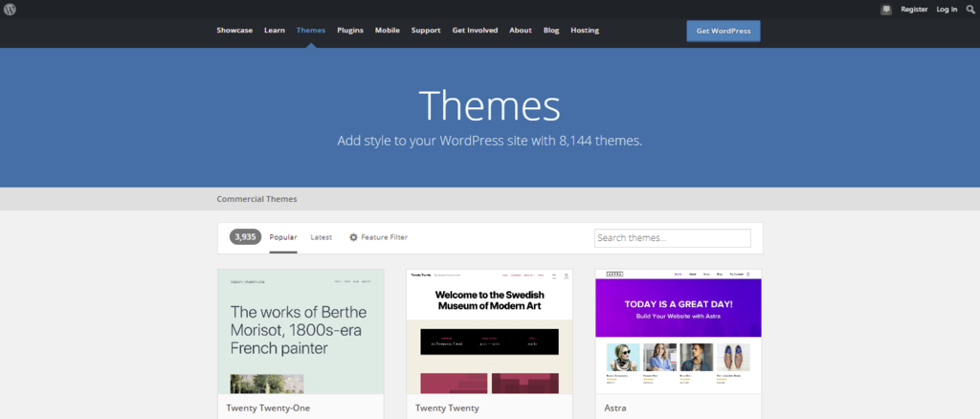
Task: Open the Commercial Themes link
Action: [256, 199]
